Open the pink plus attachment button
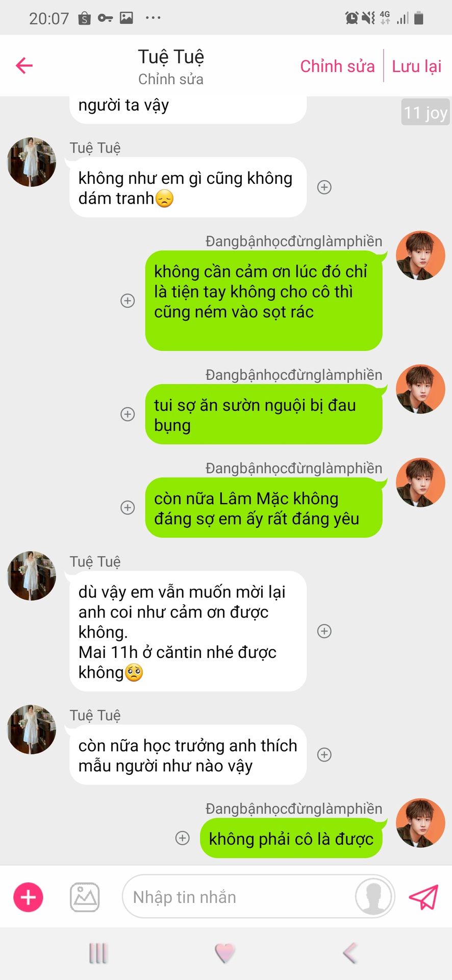This screenshot has height=980, width=452. tap(28, 897)
